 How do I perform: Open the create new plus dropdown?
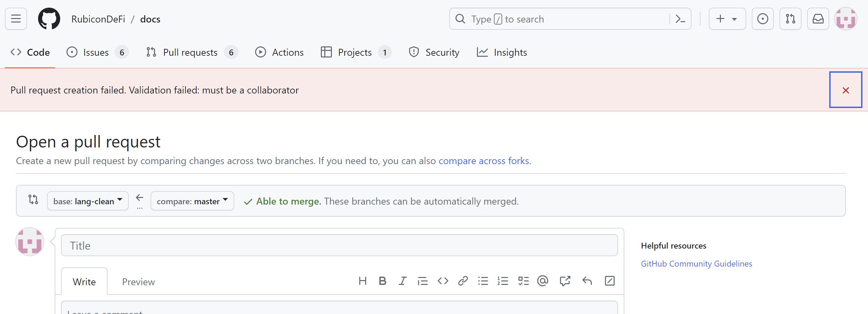point(727,19)
